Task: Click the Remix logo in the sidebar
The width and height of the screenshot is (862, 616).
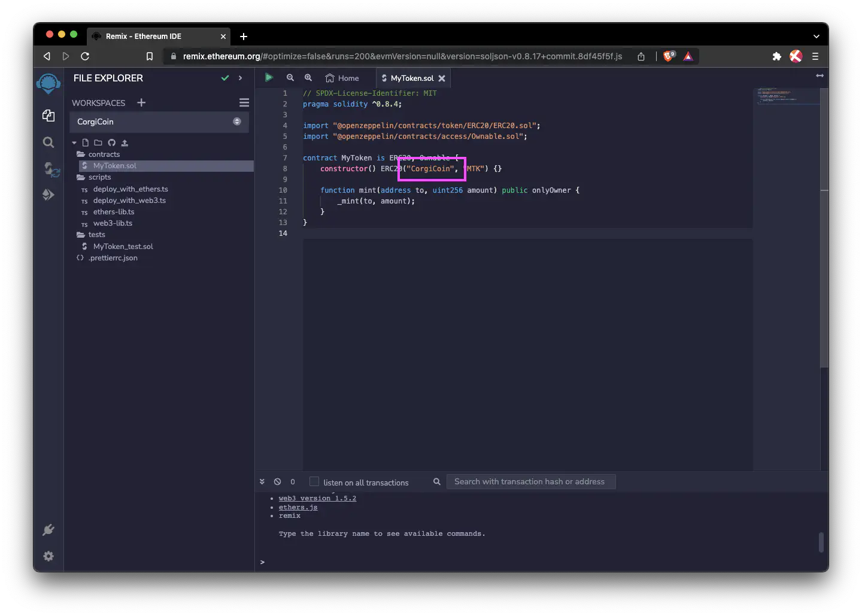Action: tap(48, 83)
